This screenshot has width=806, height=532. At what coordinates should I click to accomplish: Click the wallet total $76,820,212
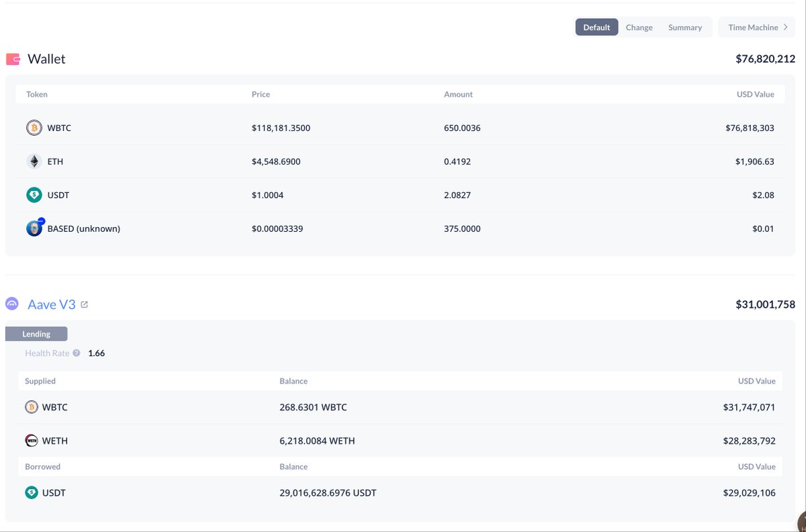(766, 59)
